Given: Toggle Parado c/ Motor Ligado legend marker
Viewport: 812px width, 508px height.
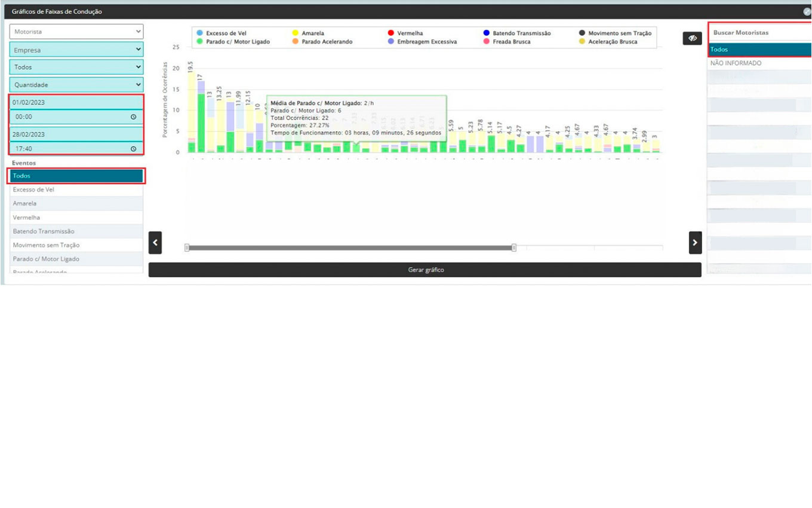Looking at the screenshot, I should [x=201, y=42].
